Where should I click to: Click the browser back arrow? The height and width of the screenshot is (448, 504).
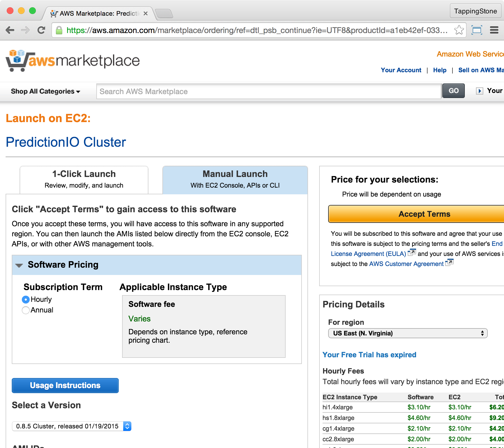(x=10, y=30)
